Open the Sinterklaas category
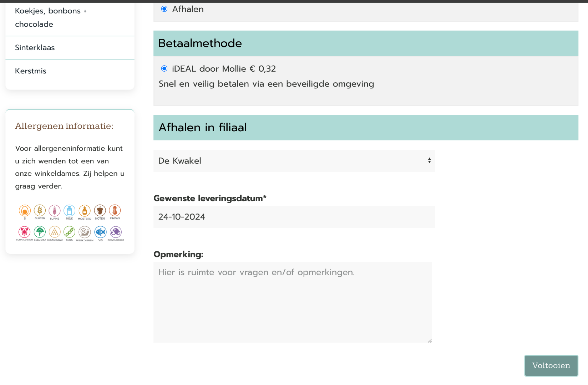588x385 pixels. pos(35,48)
